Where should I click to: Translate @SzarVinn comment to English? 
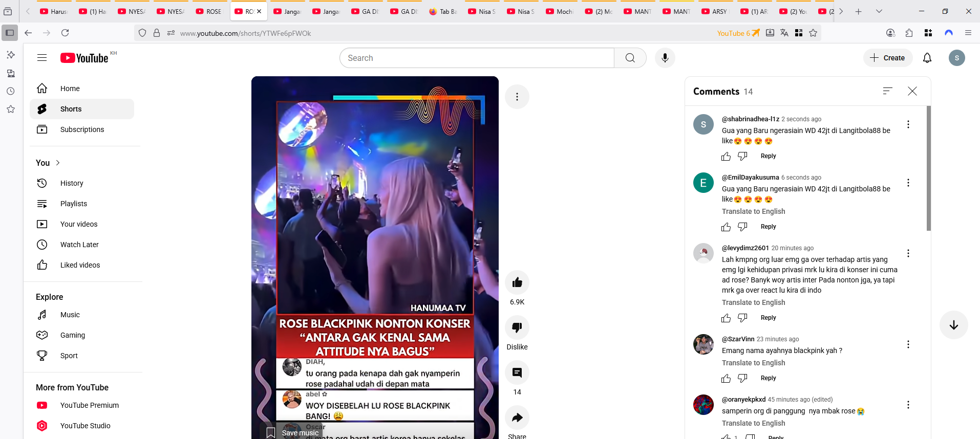(x=753, y=363)
